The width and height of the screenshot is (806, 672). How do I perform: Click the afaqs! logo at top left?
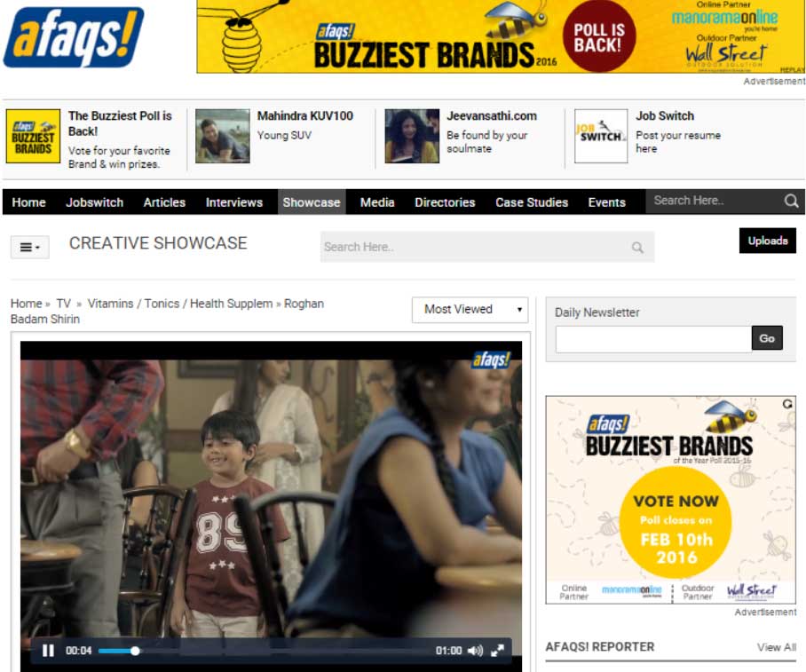point(74,37)
